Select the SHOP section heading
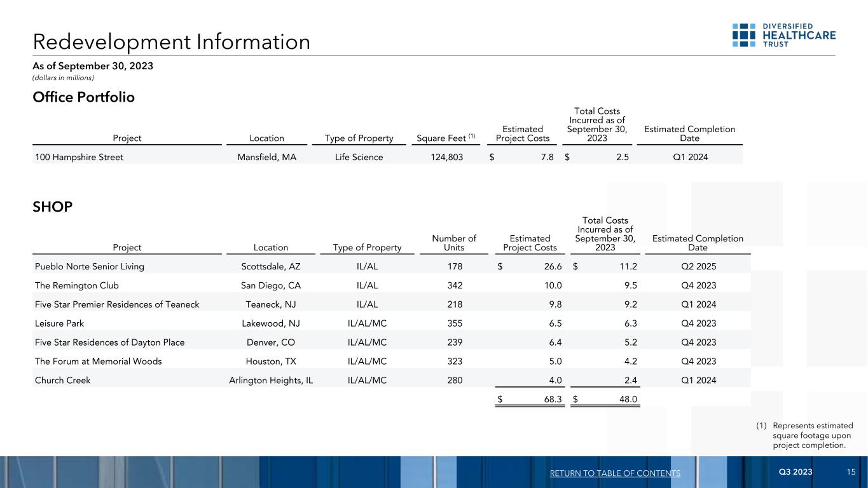Viewport: 868px width, 488px height. pos(52,207)
